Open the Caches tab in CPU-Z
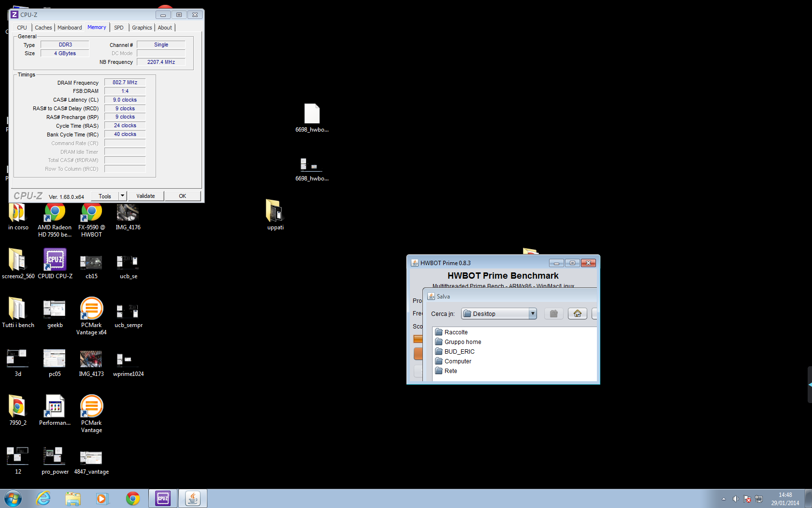 (43, 28)
